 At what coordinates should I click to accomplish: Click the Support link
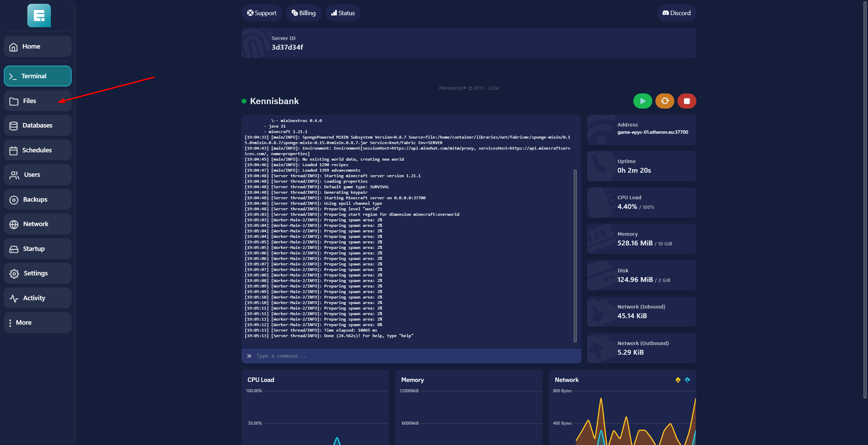click(x=262, y=13)
